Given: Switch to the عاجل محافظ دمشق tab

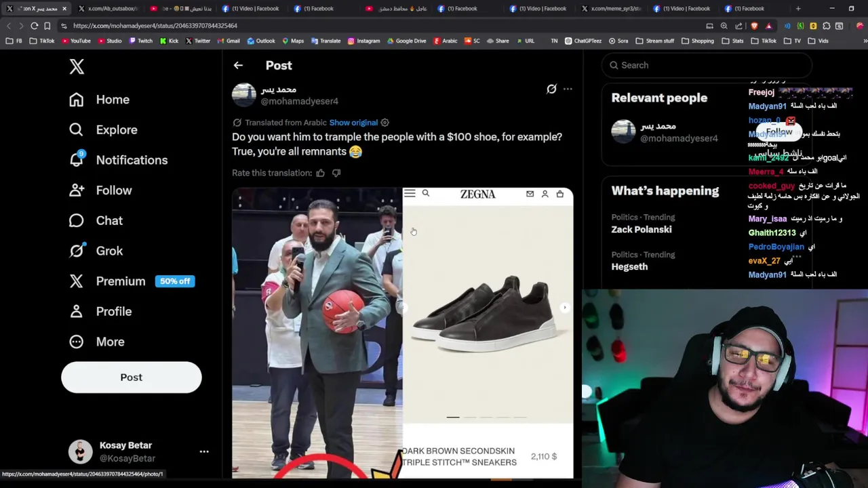Looking at the screenshot, I should [397, 9].
